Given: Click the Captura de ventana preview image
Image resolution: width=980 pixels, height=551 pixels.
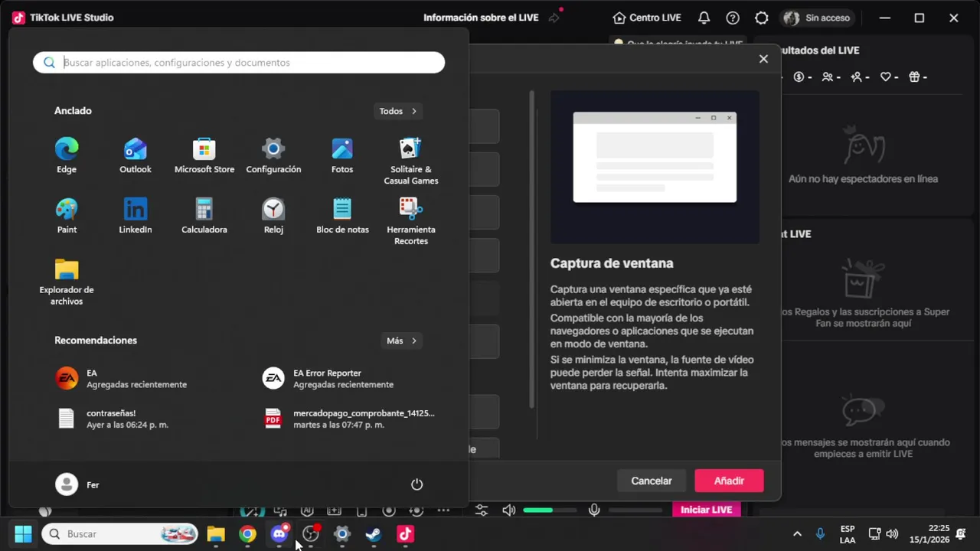Looking at the screenshot, I should click(655, 167).
